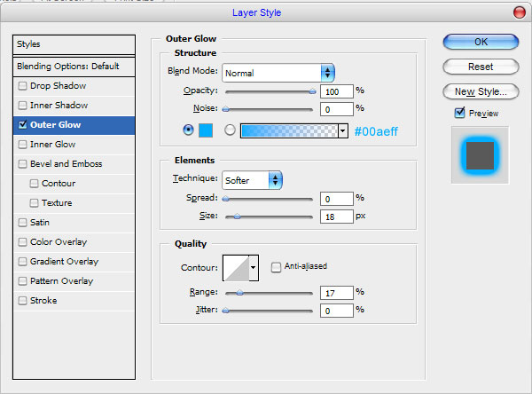The width and height of the screenshot is (532, 394).
Task: Tick the Color Overlay checkbox
Action: (x=22, y=242)
